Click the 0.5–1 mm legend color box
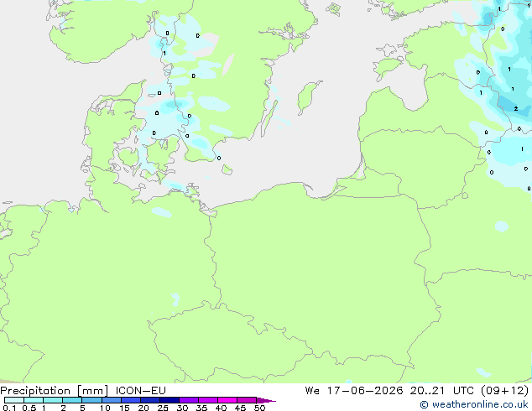Screen dimensions: 532x411 pyautogui.click(x=34, y=400)
